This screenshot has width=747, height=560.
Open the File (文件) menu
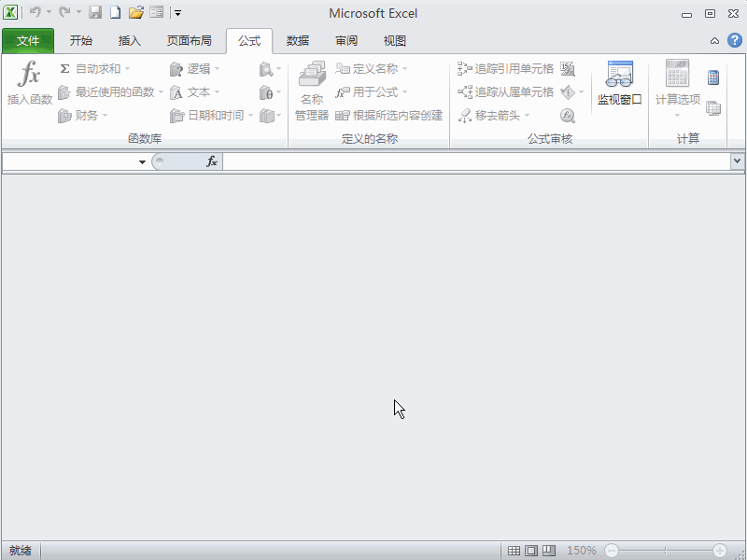point(29,40)
